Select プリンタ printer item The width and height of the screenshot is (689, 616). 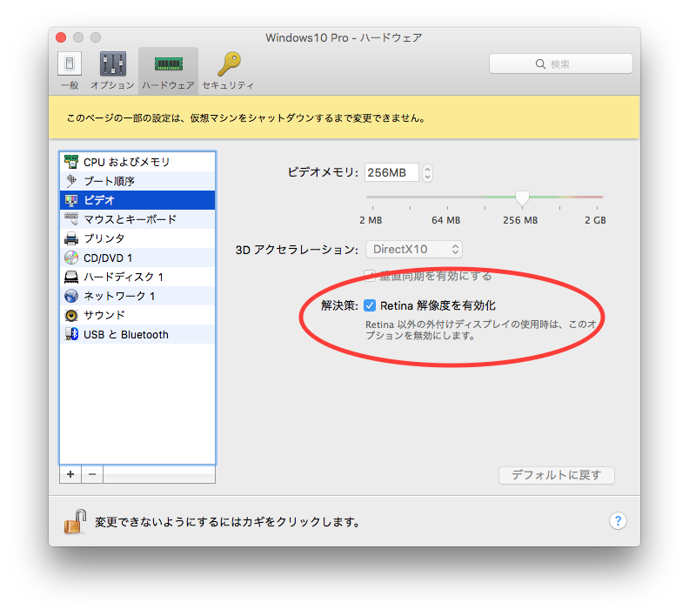coord(137,238)
